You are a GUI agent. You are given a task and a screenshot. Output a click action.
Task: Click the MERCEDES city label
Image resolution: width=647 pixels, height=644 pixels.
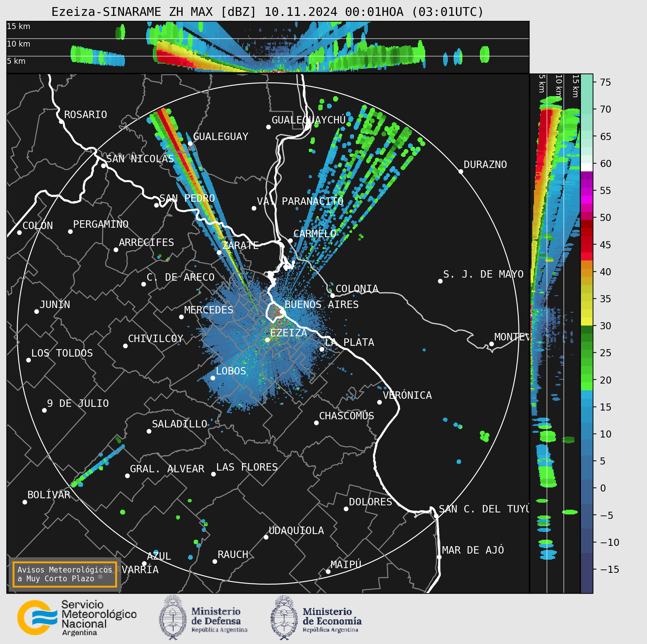[209, 310]
